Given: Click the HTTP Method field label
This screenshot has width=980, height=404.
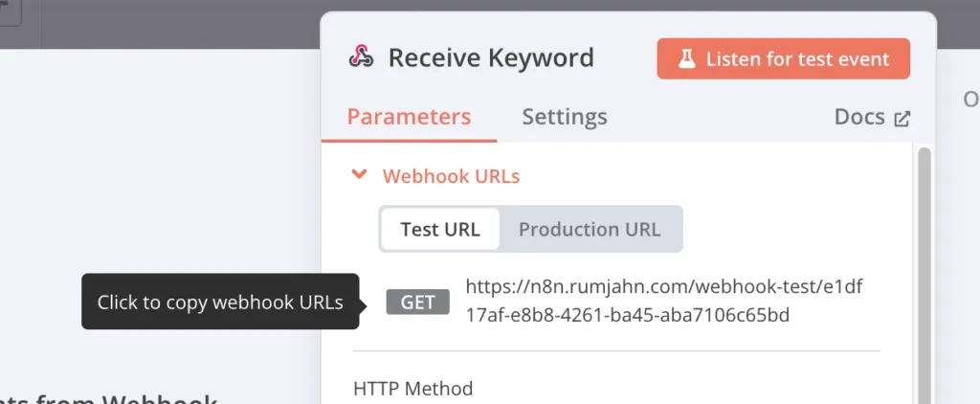Looking at the screenshot, I should coord(413,389).
